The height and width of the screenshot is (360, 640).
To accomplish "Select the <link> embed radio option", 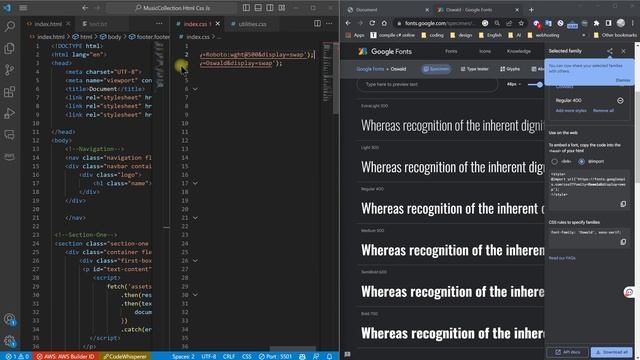I will click(x=554, y=162).
